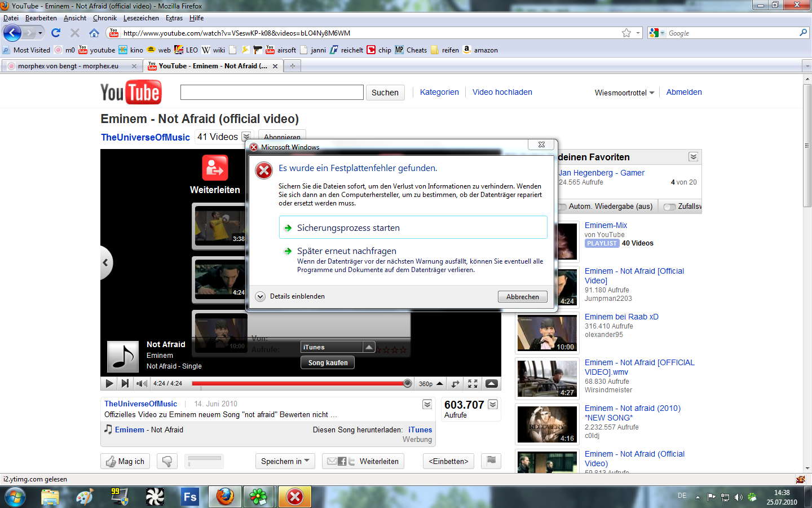The width and height of the screenshot is (812, 508).
Task: Click Abbrechen in the error dialog
Action: click(523, 296)
